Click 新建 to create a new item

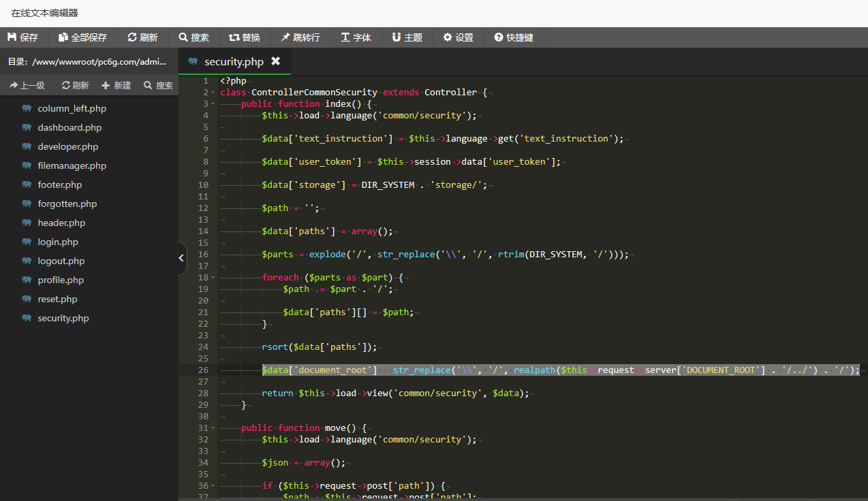click(116, 86)
